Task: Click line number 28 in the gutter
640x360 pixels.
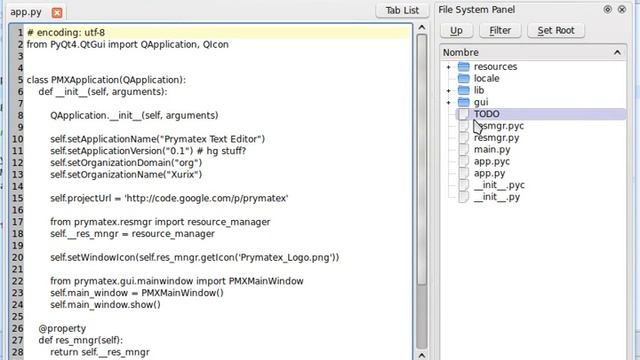Action: tap(18, 352)
